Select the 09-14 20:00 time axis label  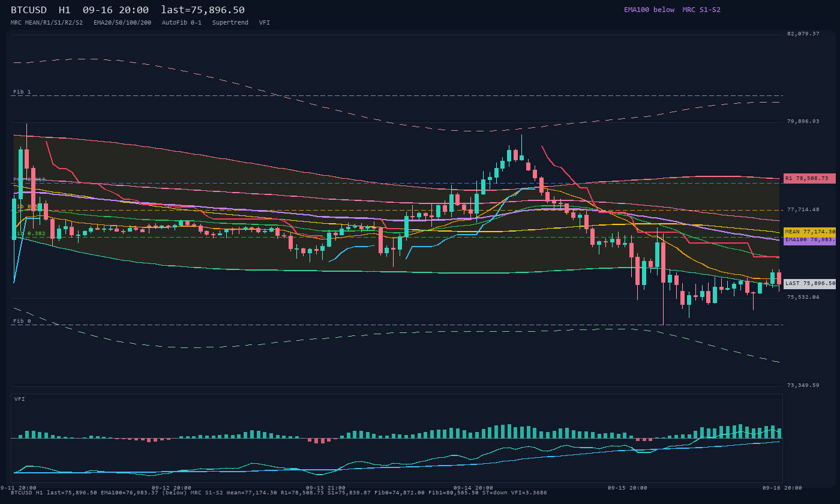click(473, 488)
